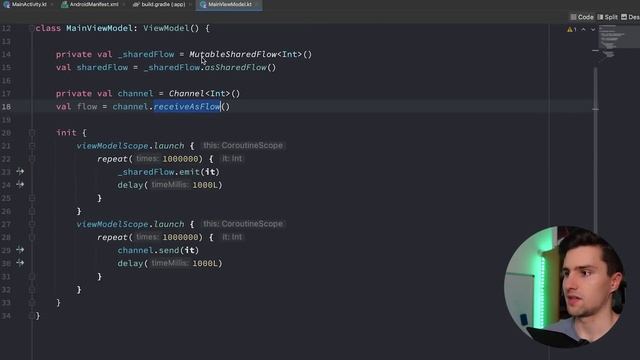Fold the second viewModelScope.launch block on line 27
The width and height of the screenshot is (640, 360).
[31, 224]
